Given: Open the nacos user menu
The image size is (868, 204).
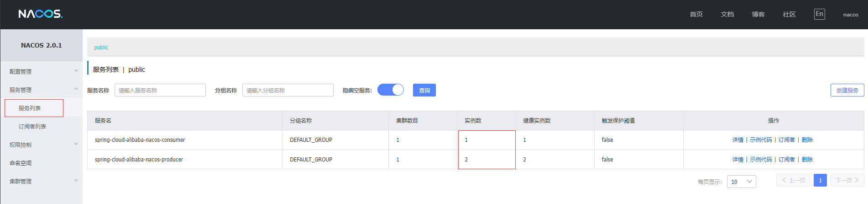Looking at the screenshot, I should coord(851,15).
